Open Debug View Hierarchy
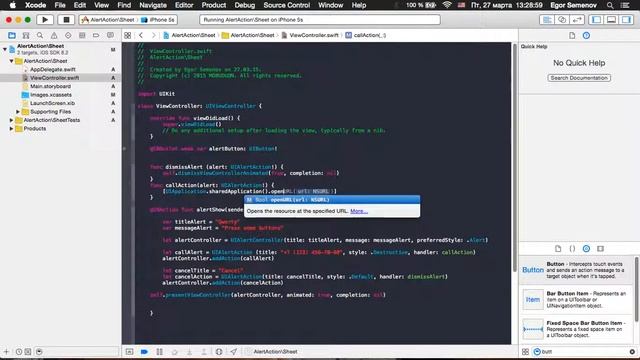Image resolution: width=640 pixels, height=360 pixels. tap(219, 351)
